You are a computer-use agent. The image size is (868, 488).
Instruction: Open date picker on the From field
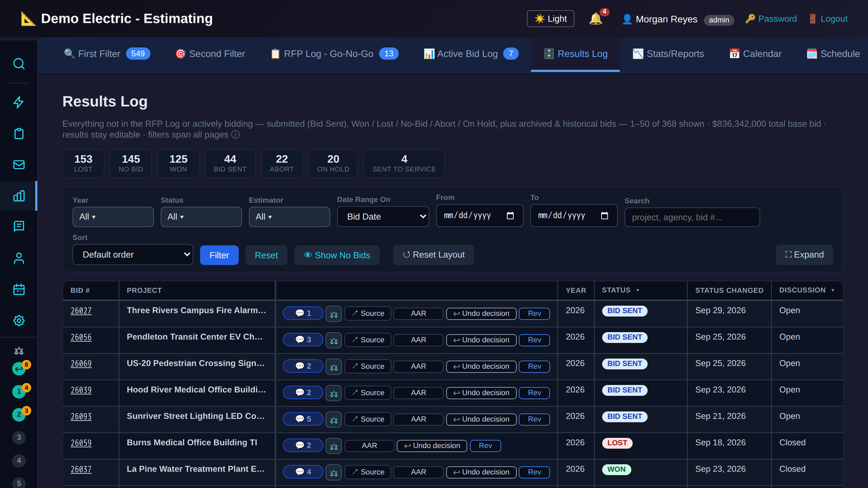click(510, 216)
